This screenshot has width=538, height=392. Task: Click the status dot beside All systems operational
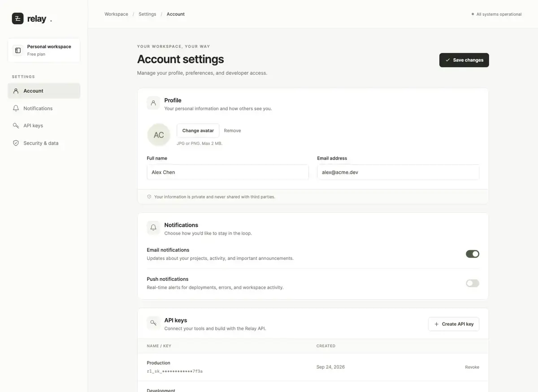473,14
